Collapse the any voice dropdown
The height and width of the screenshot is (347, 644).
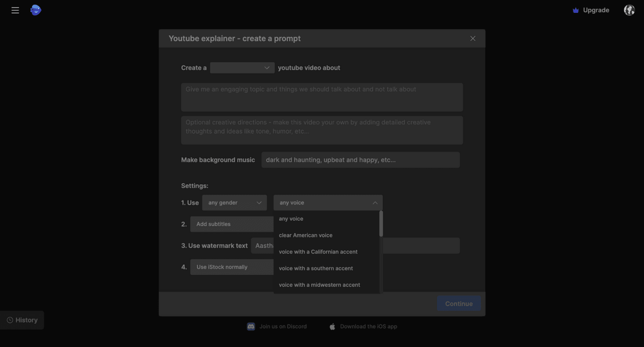pos(328,203)
